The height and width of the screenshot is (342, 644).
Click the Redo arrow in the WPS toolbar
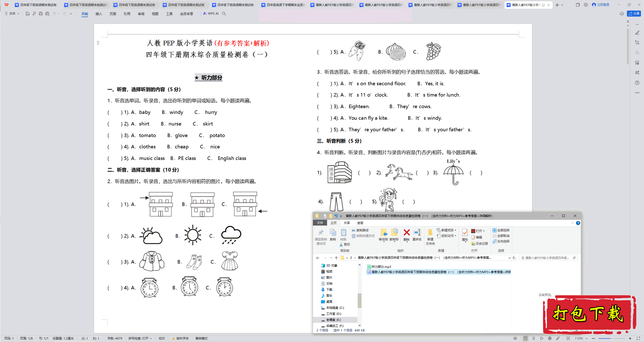pyautogui.click(x=64, y=14)
